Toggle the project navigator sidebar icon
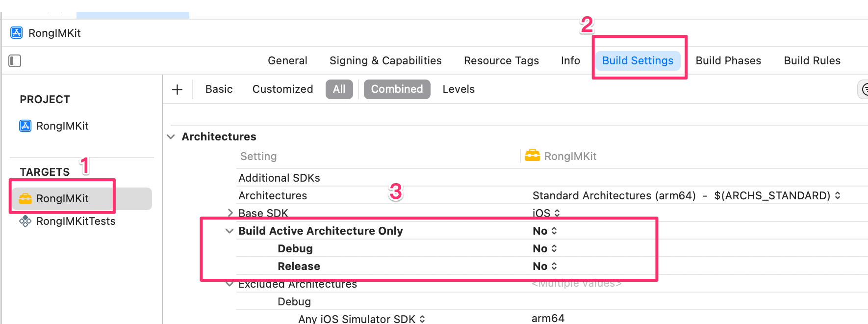The width and height of the screenshot is (868, 324). click(15, 61)
